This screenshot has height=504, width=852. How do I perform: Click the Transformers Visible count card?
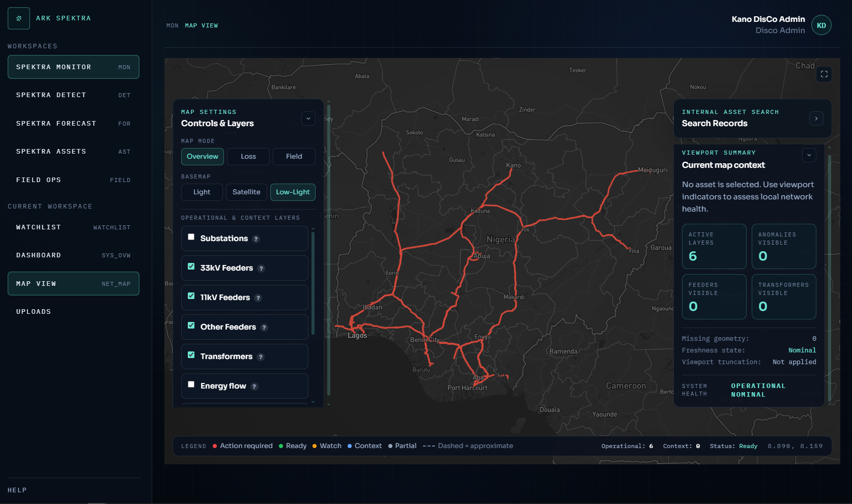(x=784, y=297)
